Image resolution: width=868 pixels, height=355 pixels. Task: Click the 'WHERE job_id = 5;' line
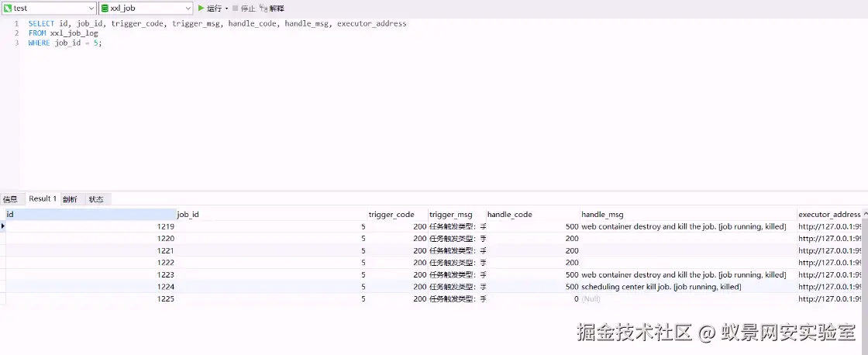tap(65, 43)
